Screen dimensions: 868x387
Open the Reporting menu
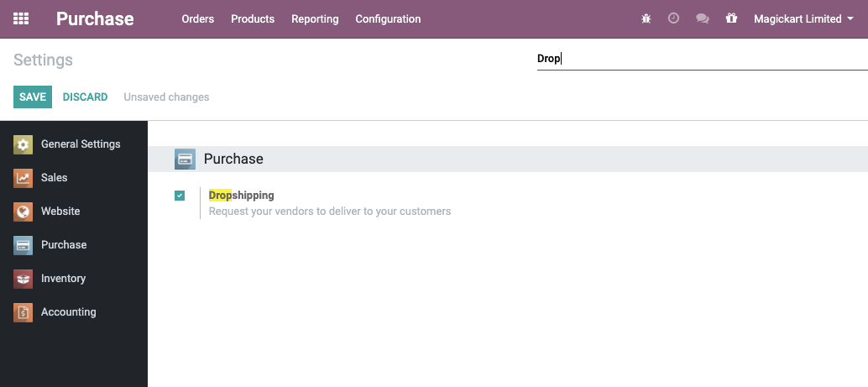point(315,18)
